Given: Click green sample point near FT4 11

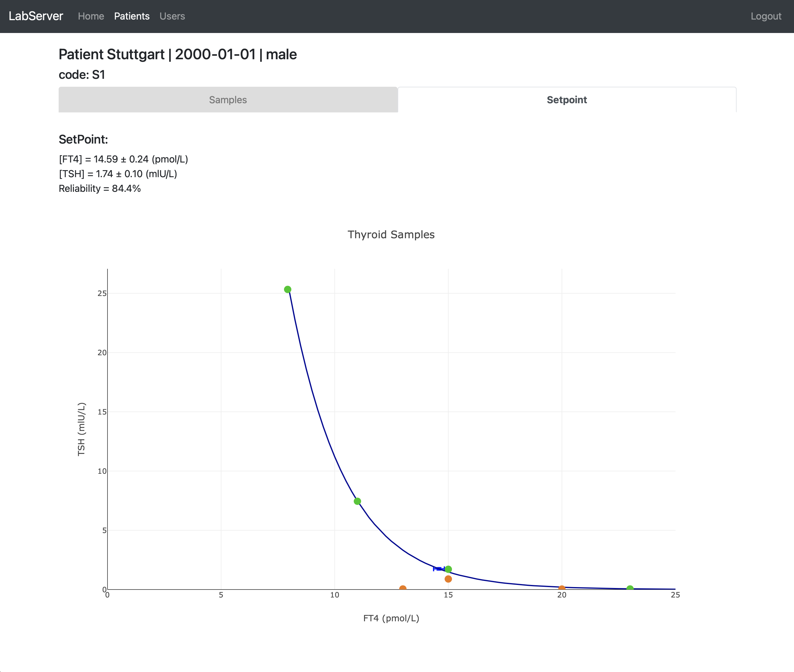Looking at the screenshot, I should [357, 501].
